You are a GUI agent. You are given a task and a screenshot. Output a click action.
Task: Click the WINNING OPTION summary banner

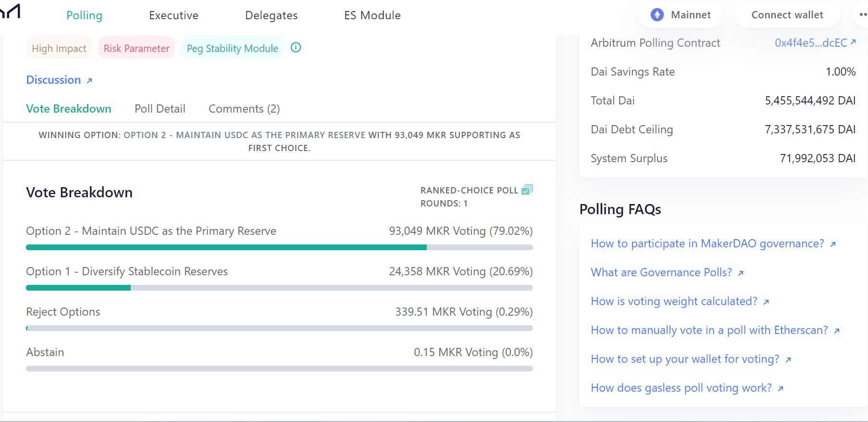point(279,141)
